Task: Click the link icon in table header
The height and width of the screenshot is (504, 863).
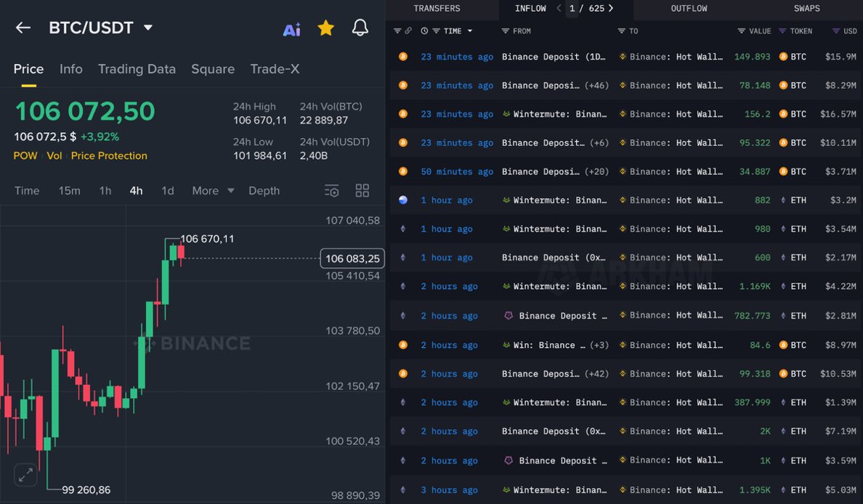Action: tap(408, 31)
